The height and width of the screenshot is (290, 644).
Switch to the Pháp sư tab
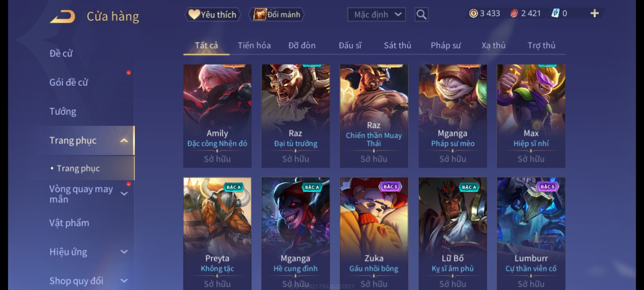pos(446,45)
